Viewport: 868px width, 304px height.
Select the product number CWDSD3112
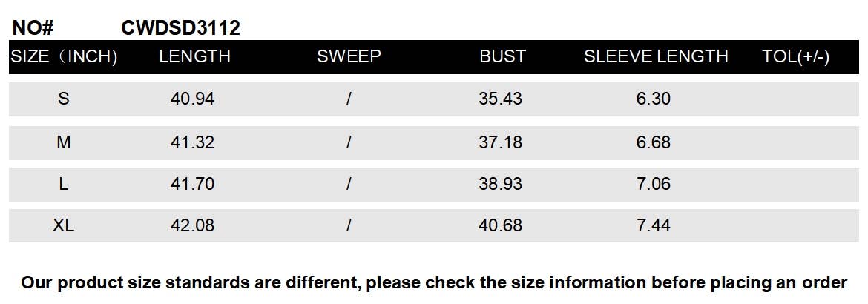[180, 28]
